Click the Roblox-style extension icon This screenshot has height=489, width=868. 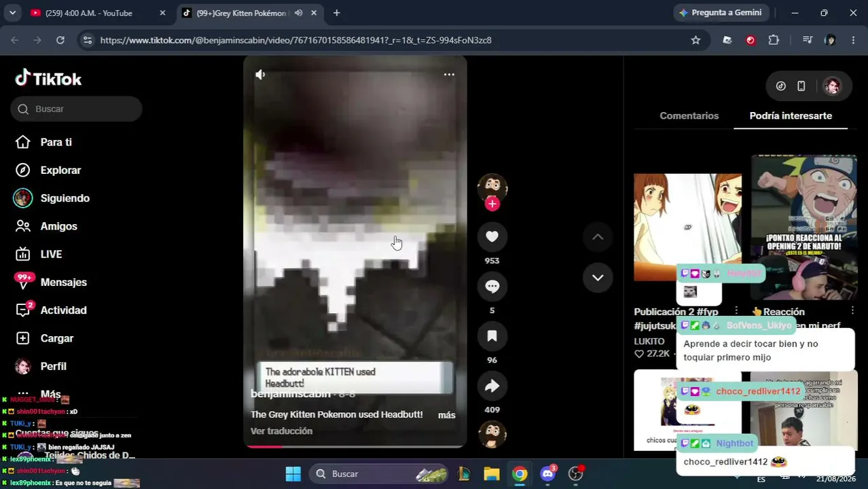click(x=727, y=40)
